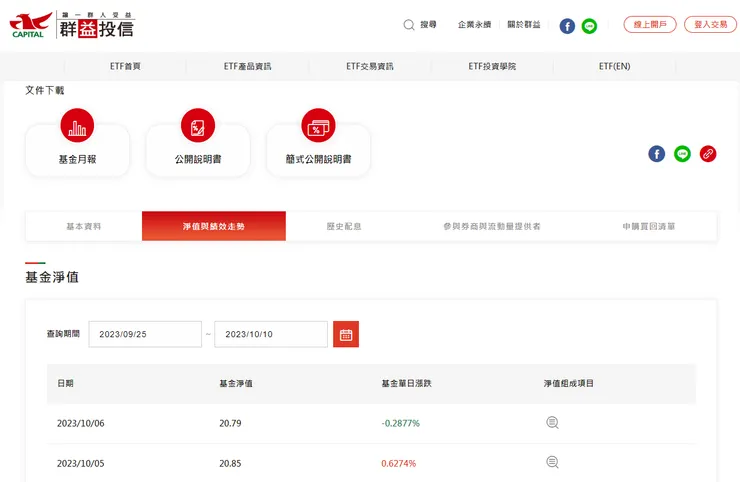The image size is (740, 482).
Task: Select change value 0.6274%
Action: click(399, 464)
